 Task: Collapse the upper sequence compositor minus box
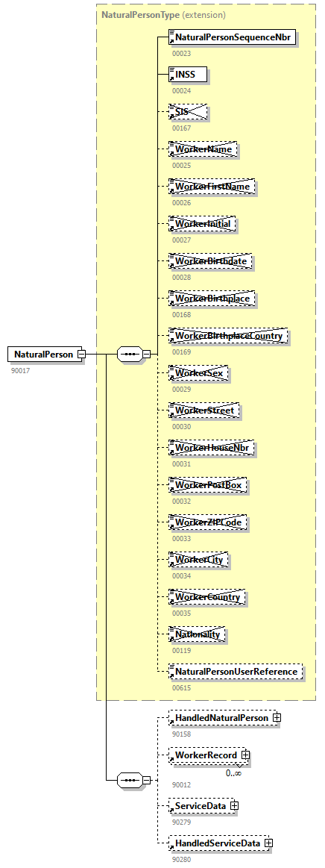(146, 354)
